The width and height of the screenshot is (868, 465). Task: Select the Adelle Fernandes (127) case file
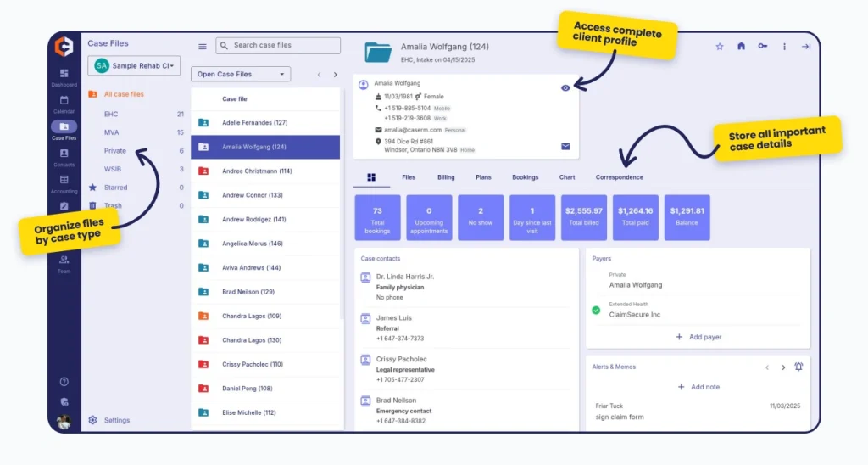[x=265, y=122]
